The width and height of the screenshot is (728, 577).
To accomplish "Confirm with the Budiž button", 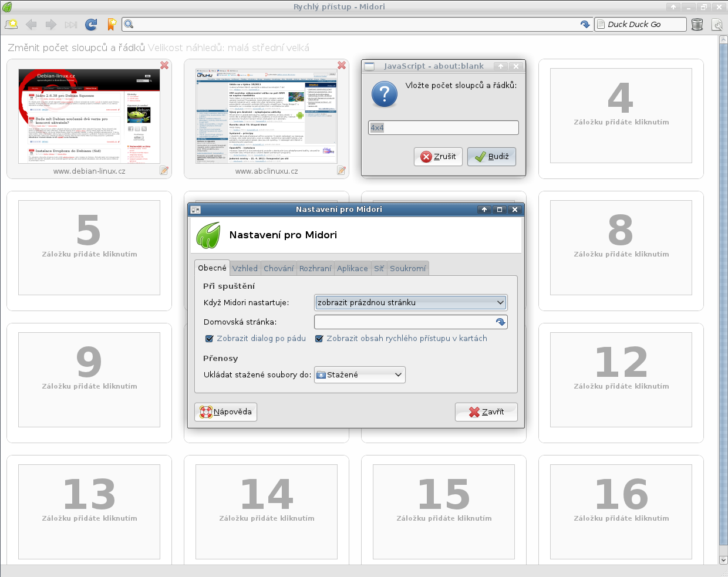I will [492, 157].
